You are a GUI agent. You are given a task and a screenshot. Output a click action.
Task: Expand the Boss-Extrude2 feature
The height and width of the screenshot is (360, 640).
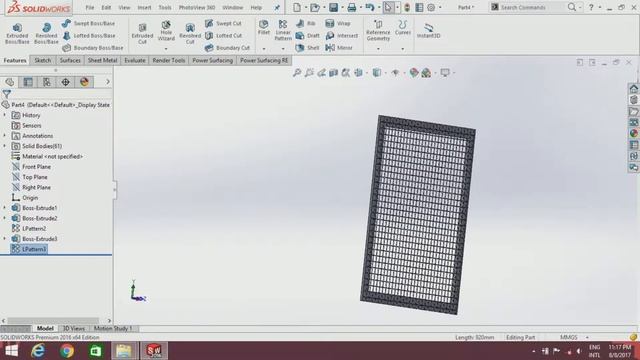4,218
